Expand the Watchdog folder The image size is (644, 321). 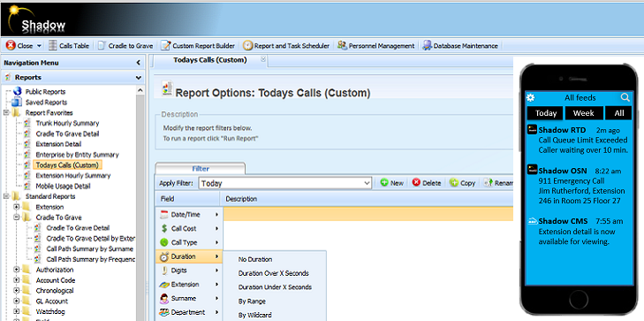pos(17,311)
